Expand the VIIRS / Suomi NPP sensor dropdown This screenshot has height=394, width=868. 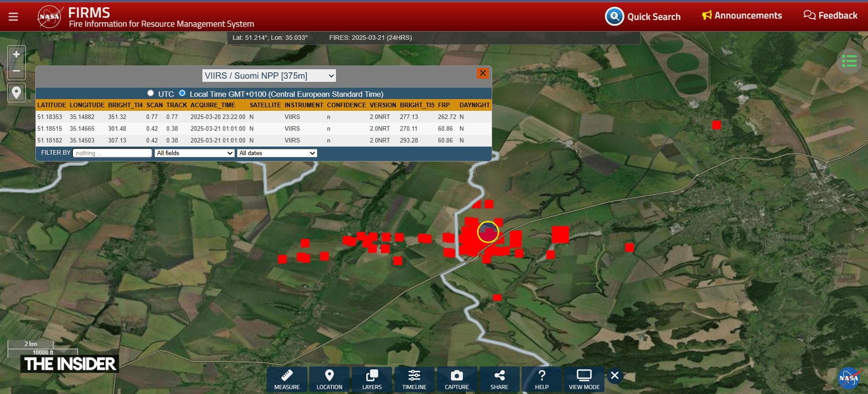coord(269,76)
